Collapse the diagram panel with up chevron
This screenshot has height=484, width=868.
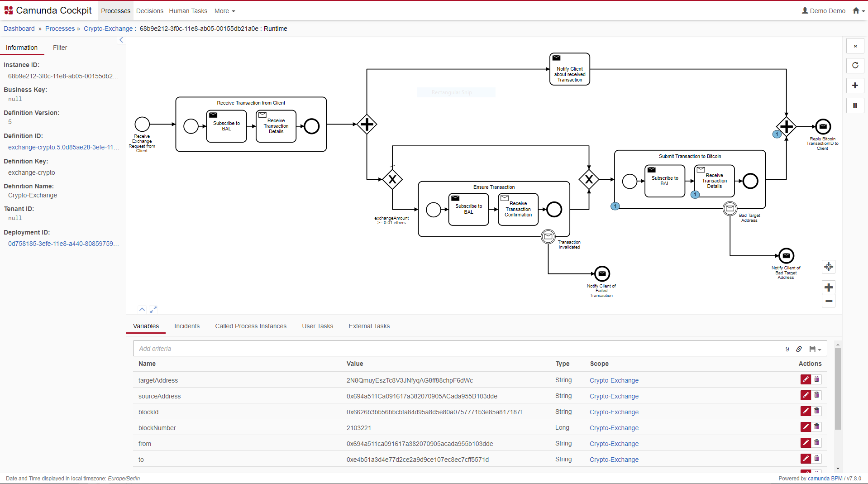coord(142,310)
